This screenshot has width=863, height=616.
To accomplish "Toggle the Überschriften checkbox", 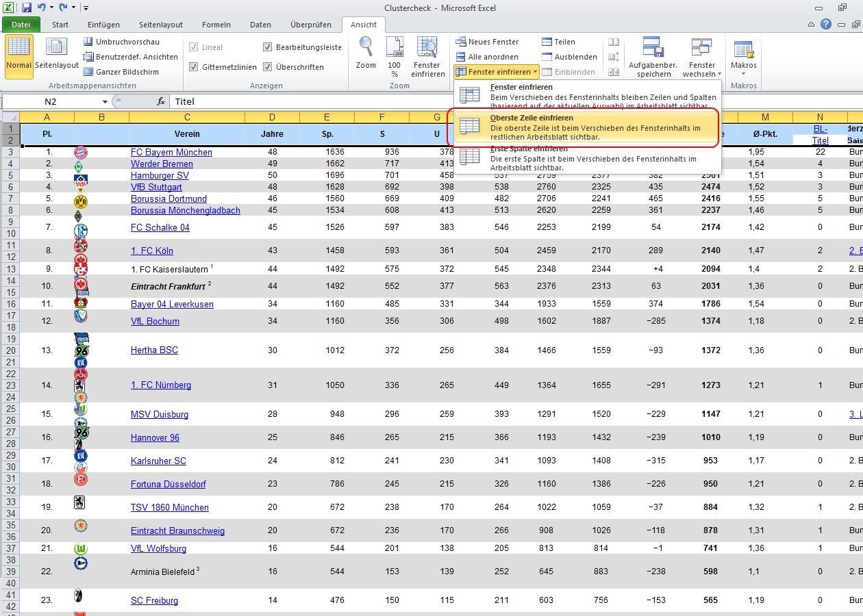I will tap(268, 67).
